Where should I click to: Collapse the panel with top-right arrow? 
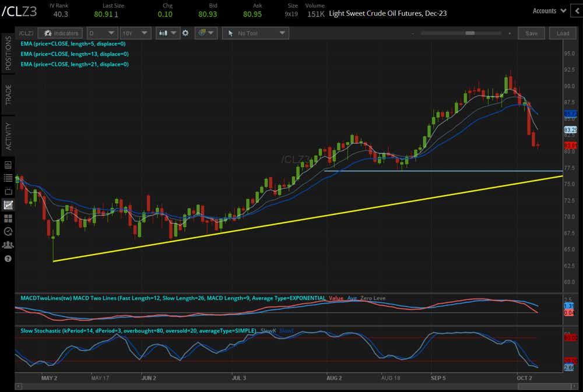coord(577,10)
